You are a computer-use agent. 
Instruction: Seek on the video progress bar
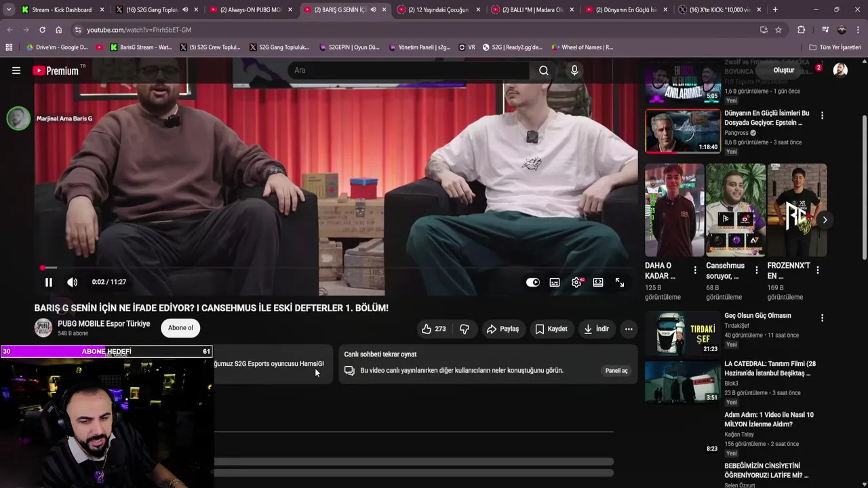click(336, 268)
